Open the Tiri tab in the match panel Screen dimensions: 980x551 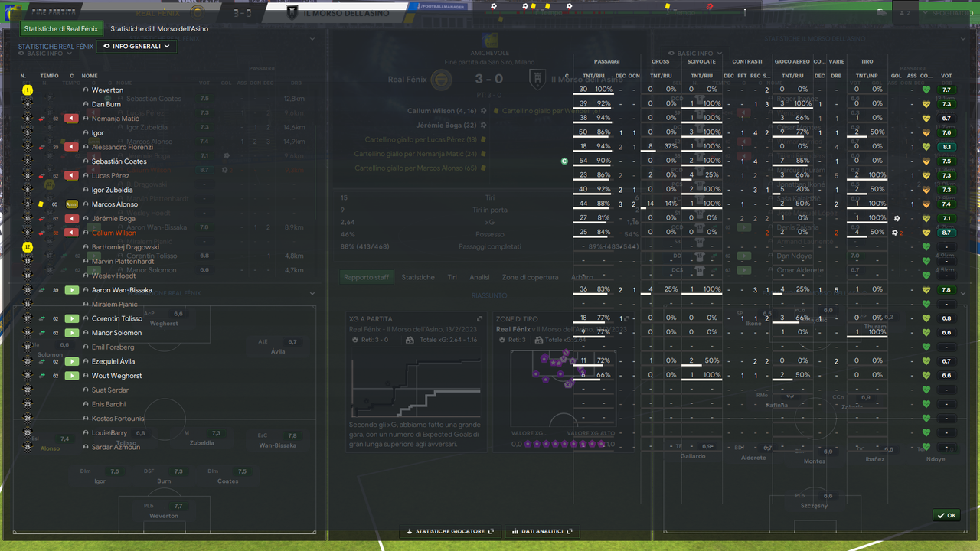(x=452, y=277)
